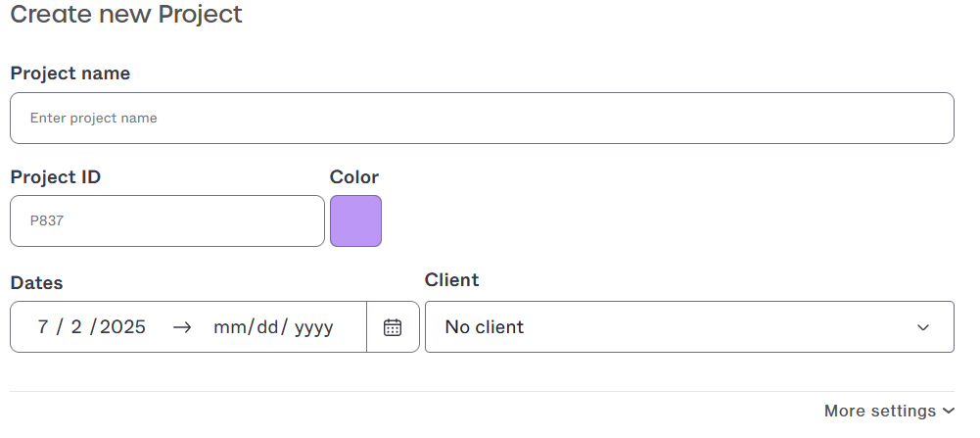
Task: Click the chevron in the Client dropdown
Action: click(x=922, y=327)
